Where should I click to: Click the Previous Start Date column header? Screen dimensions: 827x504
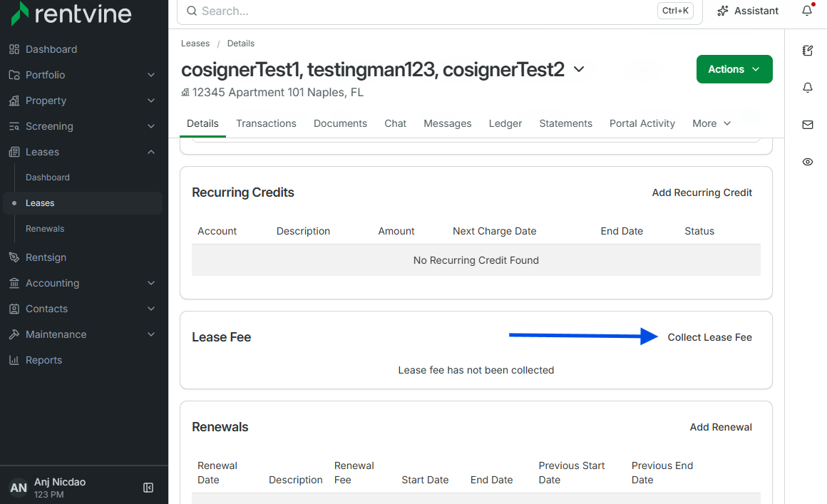[572, 473]
